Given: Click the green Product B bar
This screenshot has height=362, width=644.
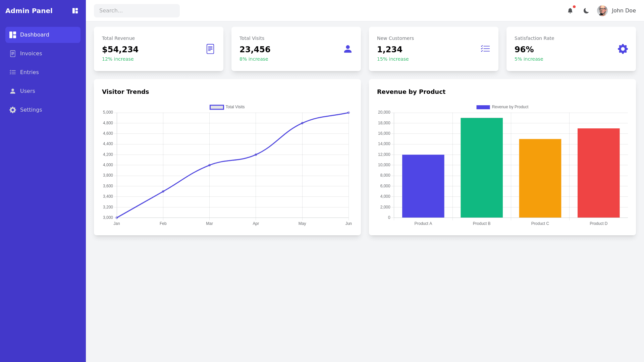Looking at the screenshot, I should [482, 168].
